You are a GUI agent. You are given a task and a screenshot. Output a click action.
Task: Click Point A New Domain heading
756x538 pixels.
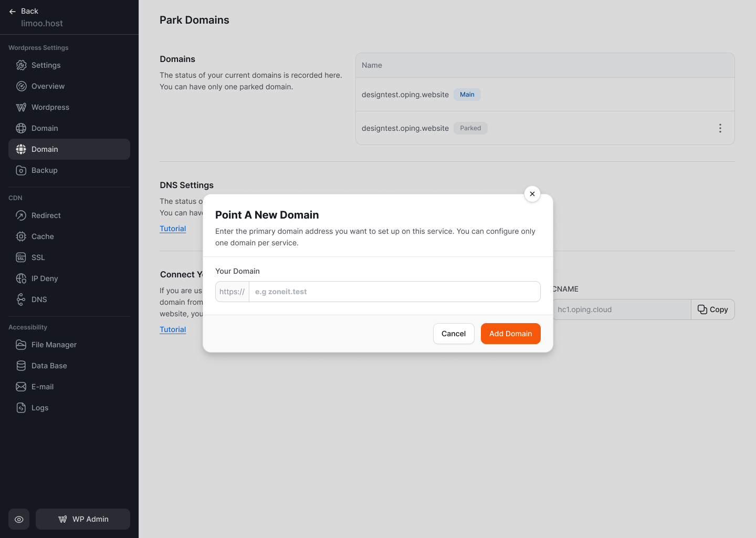pos(267,215)
